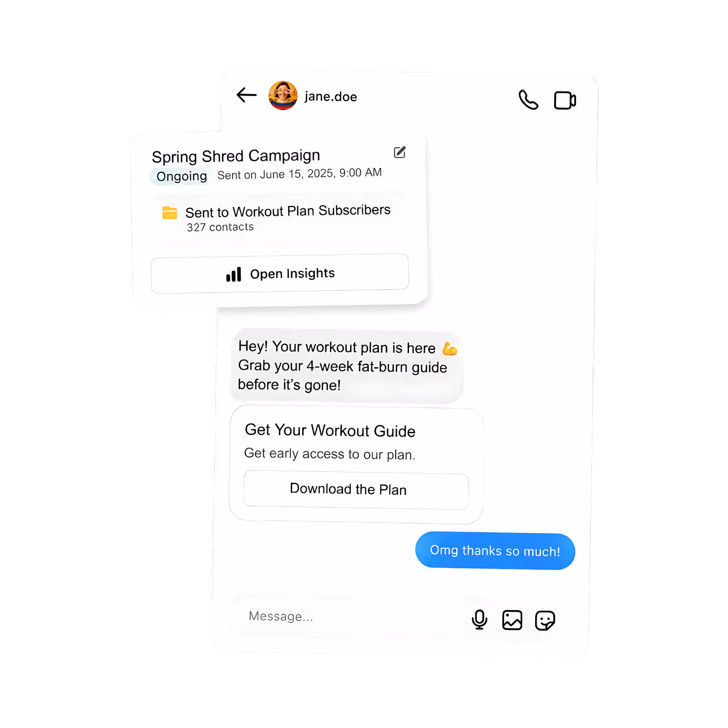Screen dimensions: 728x728
Task: Click the microphone icon to record voice
Action: (480, 620)
